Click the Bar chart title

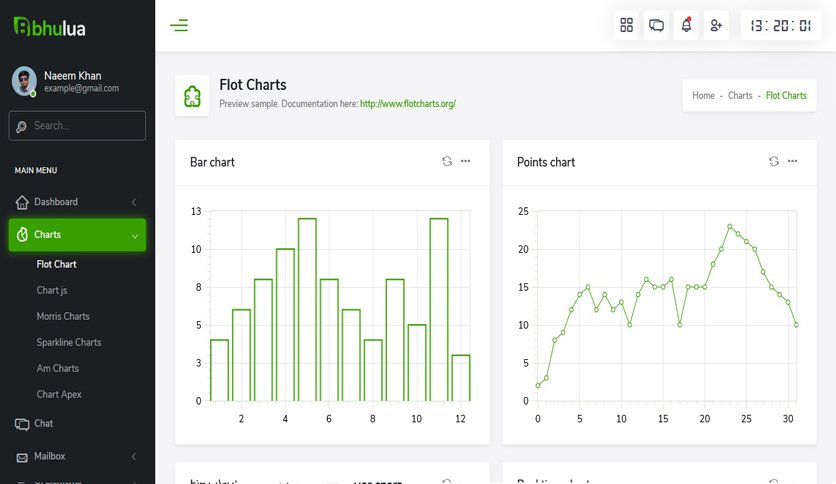[x=212, y=162]
